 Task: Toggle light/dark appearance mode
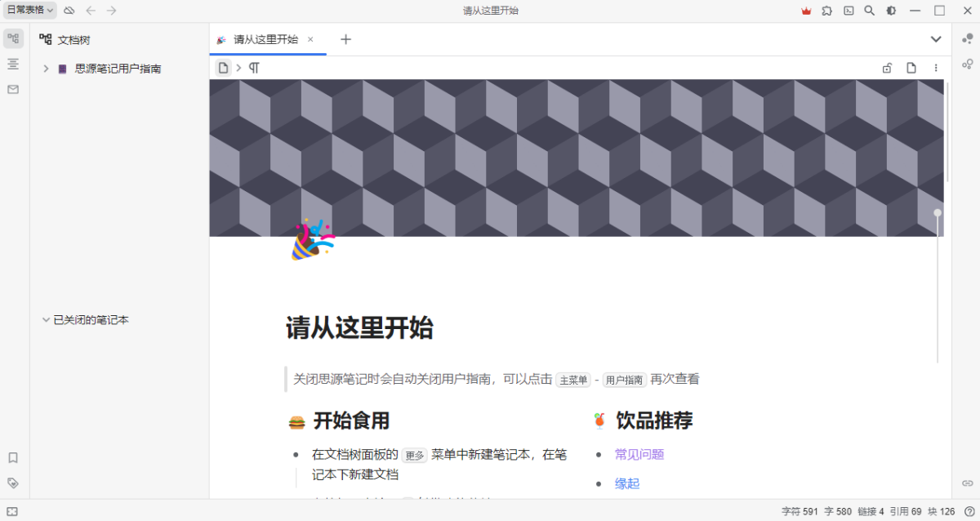coord(891,11)
